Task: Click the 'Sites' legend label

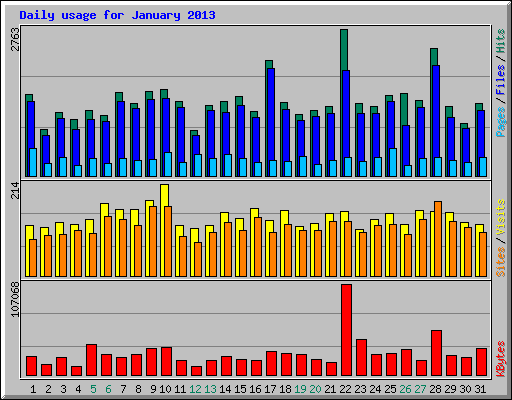Action: pos(501,262)
